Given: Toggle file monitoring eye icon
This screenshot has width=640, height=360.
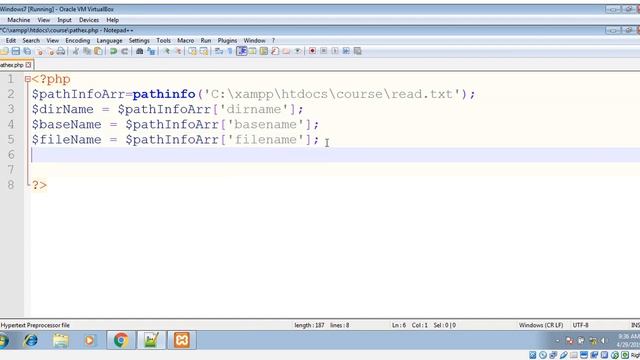Looking at the screenshot, I should tap(298, 51).
